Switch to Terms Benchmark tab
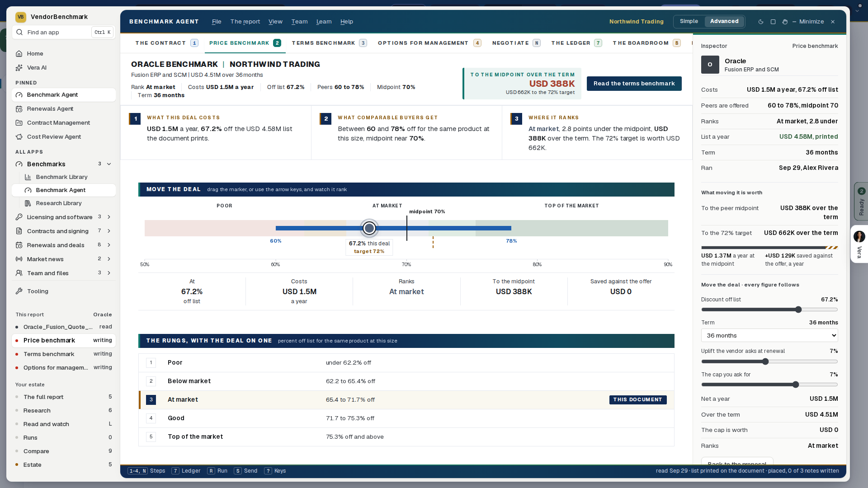Image resolution: width=868 pixels, height=488 pixels. (x=329, y=43)
